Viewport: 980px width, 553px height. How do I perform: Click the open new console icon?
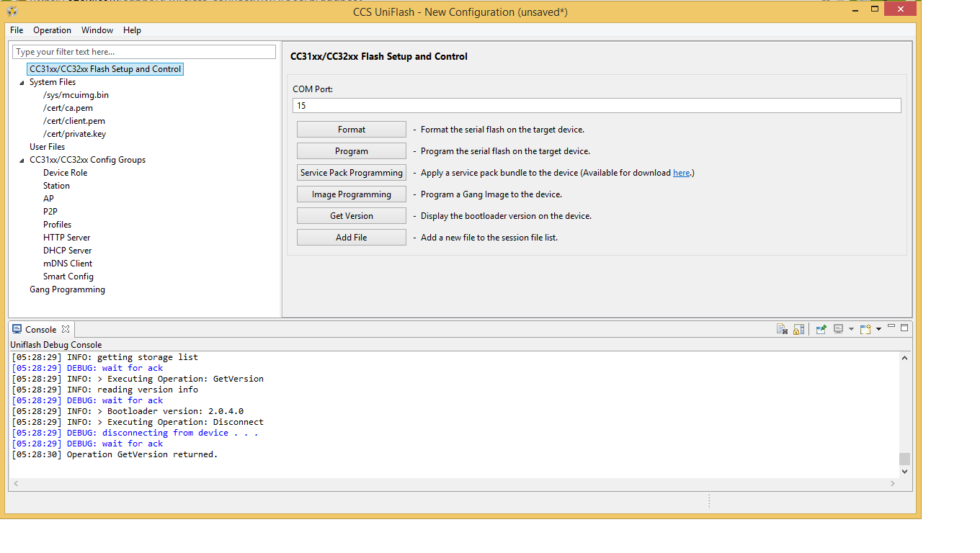tap(865, 329)
